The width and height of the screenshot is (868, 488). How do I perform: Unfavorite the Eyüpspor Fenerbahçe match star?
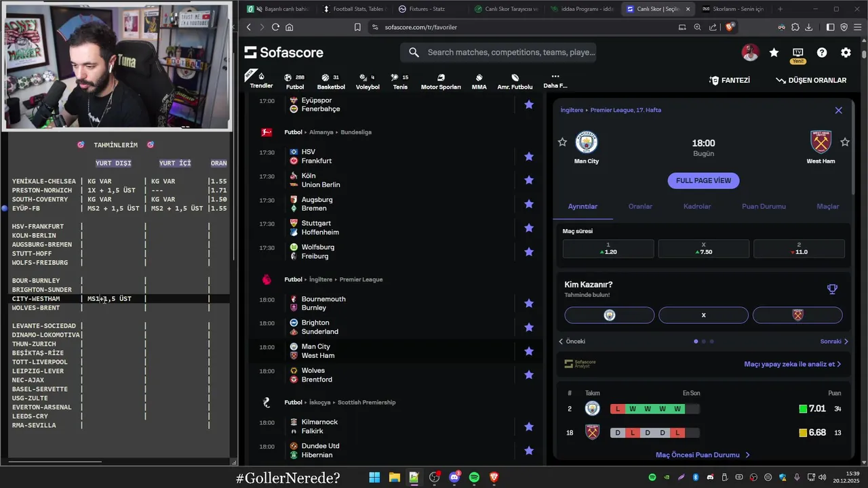coord(529,104)
